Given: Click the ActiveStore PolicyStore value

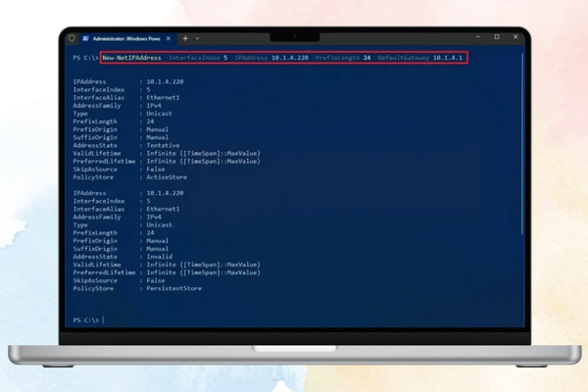Looking at the screenshot, I should 167,177.
